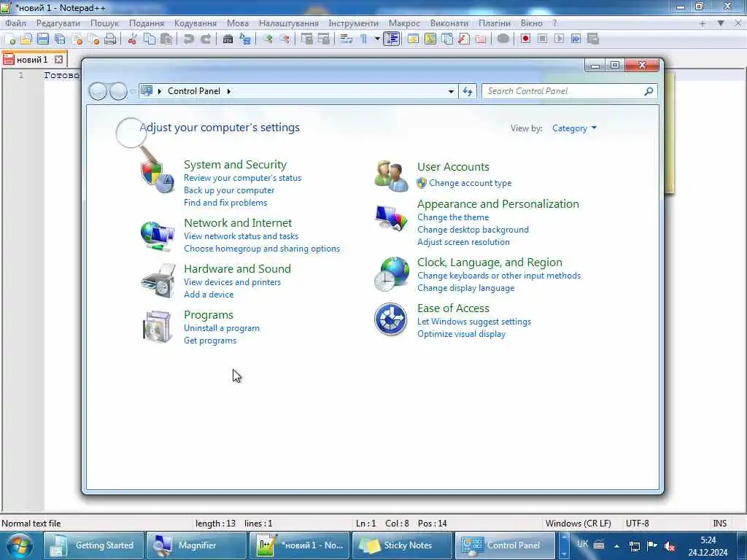
Task: Save the document with the Notepad++ floppy icon
Action: point(43,39)
